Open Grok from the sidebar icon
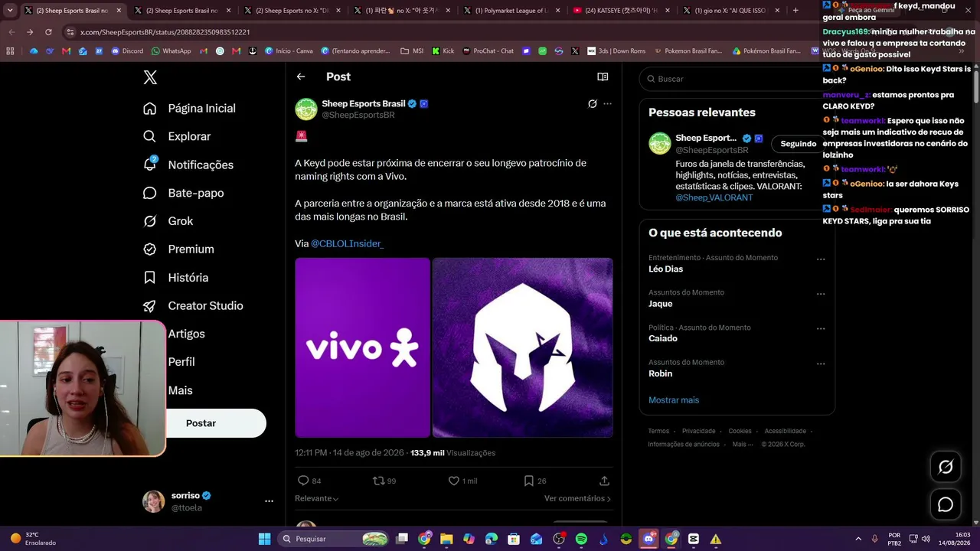 pos(150,221)
